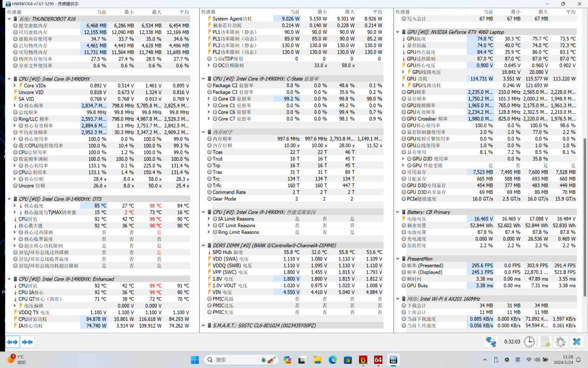
Task: Open the network remote monitoring icon
Action: [x=491, y=342]
